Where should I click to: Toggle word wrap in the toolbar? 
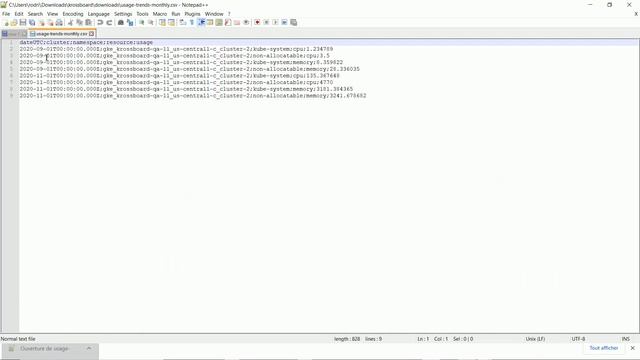[182, 22]
